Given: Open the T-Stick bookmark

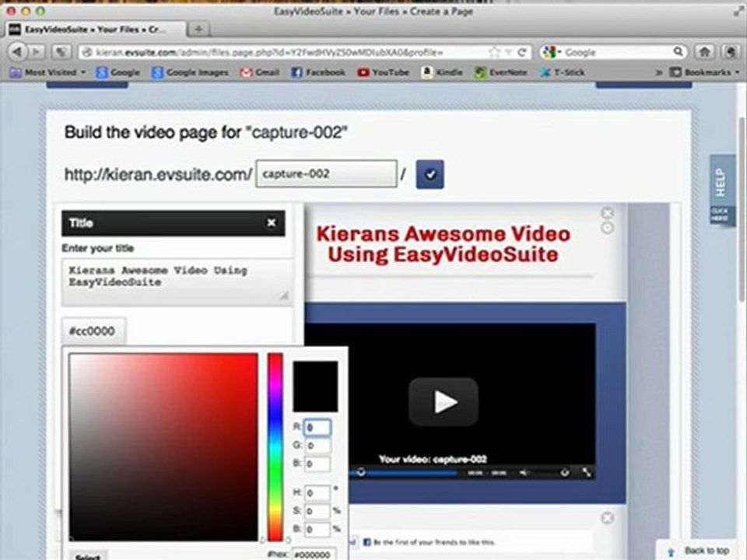Looking at the screenshot, I should (562, 72).
